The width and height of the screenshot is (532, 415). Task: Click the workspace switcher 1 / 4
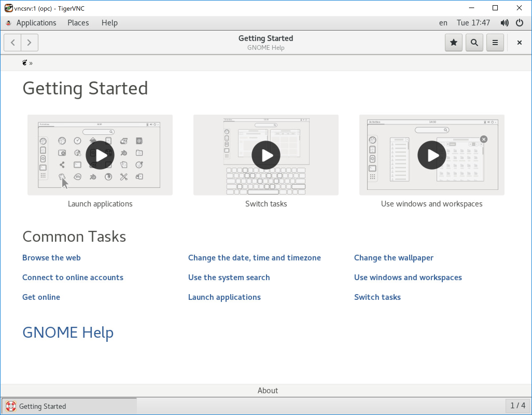tap(517, 405)
